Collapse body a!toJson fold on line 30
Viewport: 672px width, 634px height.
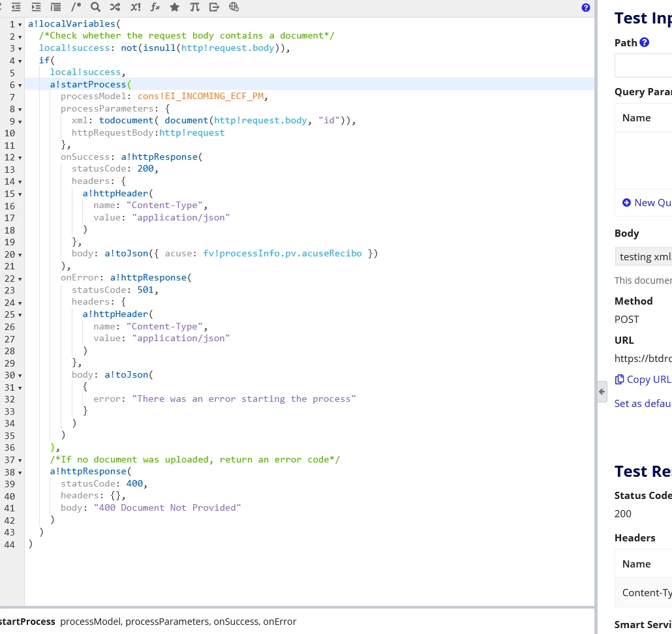20,375
